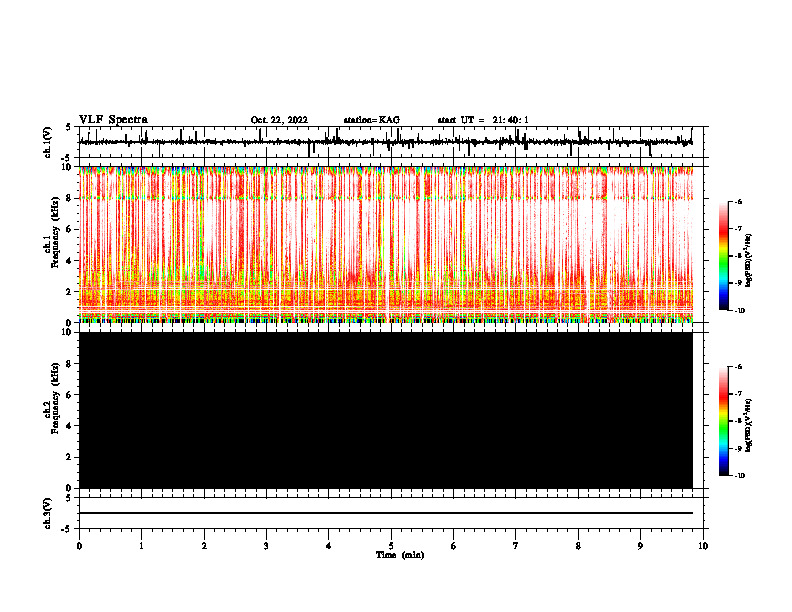792x612 pixels.
Task: Click the '6' tick on time axis
Action: pyautogui.click(x=454, y=546)
